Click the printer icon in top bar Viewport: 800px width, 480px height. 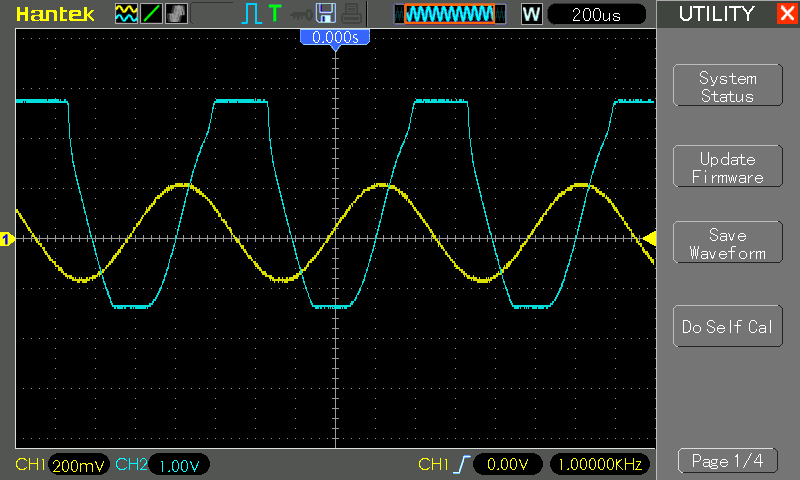click(x=352, y=14)
